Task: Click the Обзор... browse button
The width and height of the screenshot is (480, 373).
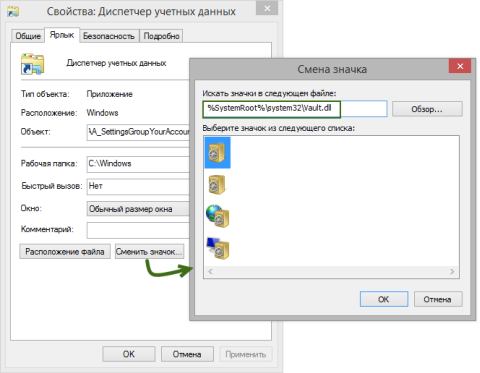Action: (x=427, y=109)
